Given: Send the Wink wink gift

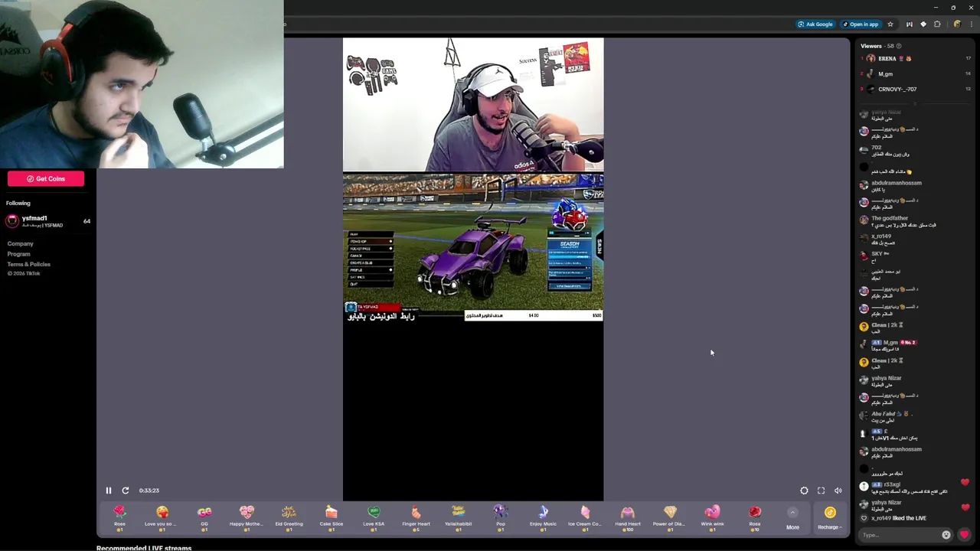Looking at the screenshot, I should coord(712,517).
